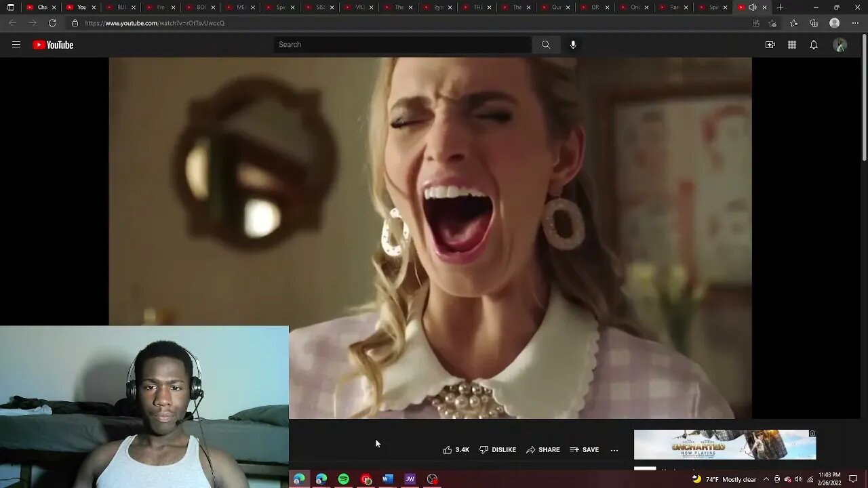Image resolution: width=868 pixels, height=488 pixels.
Task: Switch to the 'You' tab
Action: point(81,7)
